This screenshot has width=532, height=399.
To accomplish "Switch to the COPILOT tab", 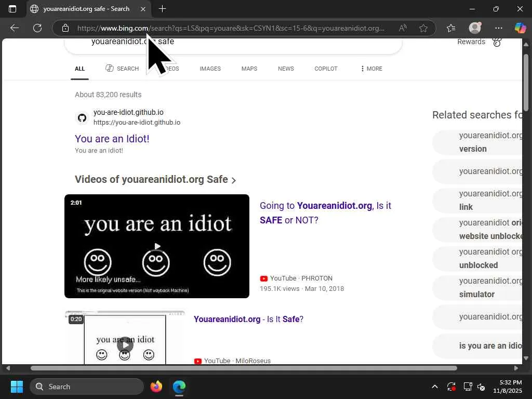I will [x=326, y=69].
